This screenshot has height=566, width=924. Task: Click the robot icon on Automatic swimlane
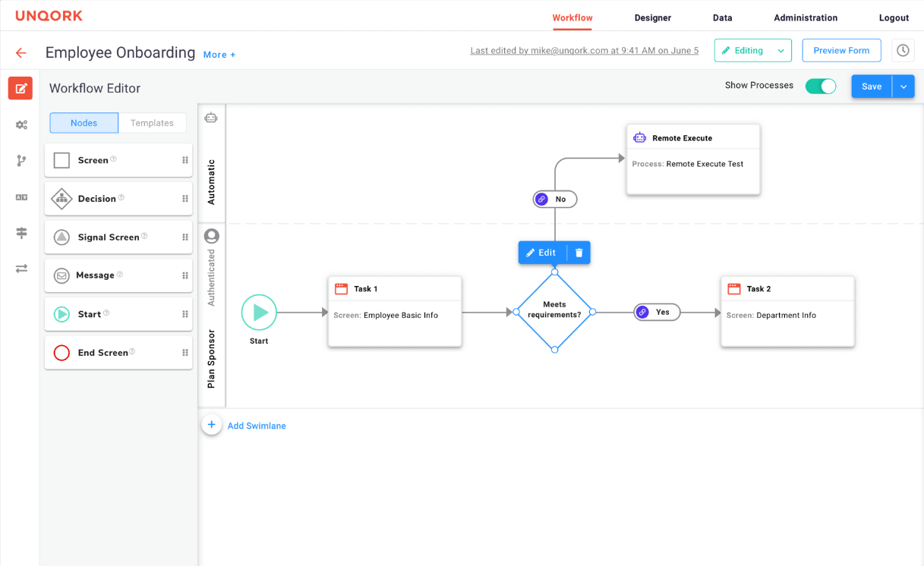(211, 118)
